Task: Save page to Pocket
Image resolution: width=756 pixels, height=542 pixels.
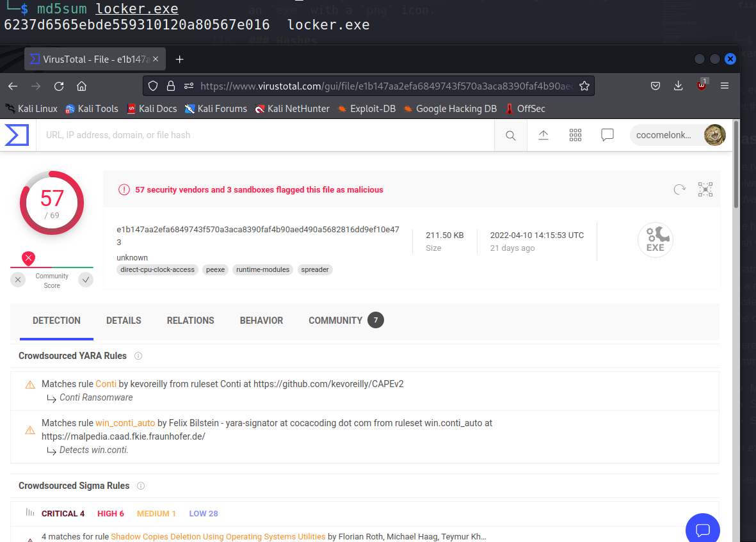Action: click(x=655, y=86)
